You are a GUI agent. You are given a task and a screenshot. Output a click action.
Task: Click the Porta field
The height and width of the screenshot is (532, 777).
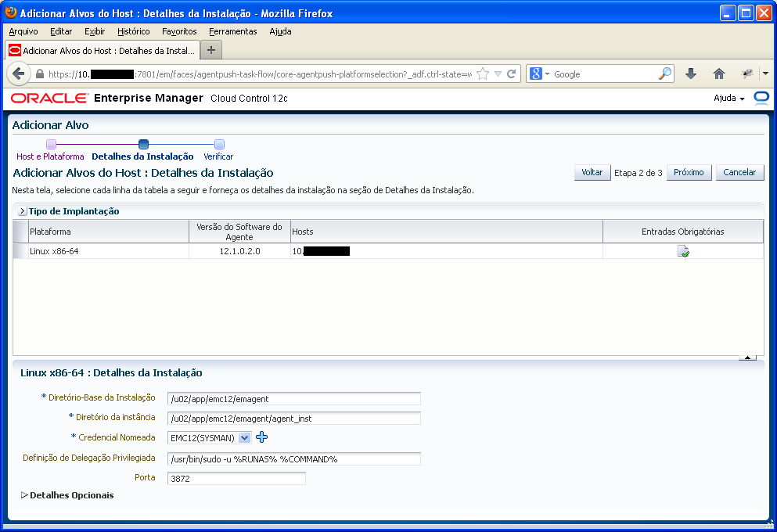coord(236,479)
